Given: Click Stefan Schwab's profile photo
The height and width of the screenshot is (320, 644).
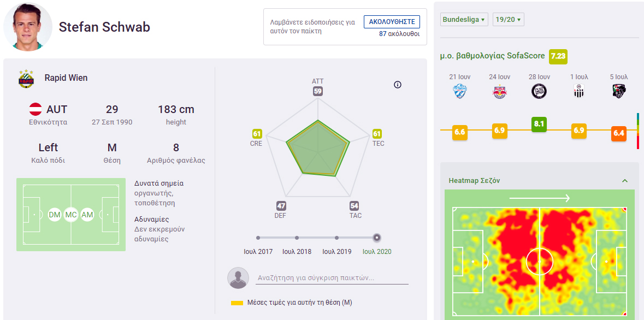Looking at the screenshot, I should (x=28, y=27).
